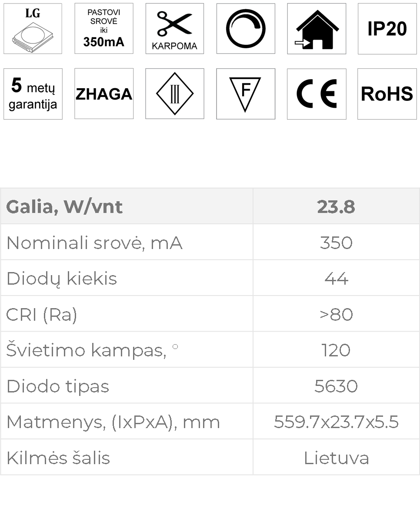Image resolution: width=420 pixels, height=525 pixels.
Task: Select the Kilmės šalis value Lietuva
Action: (336, 458)
